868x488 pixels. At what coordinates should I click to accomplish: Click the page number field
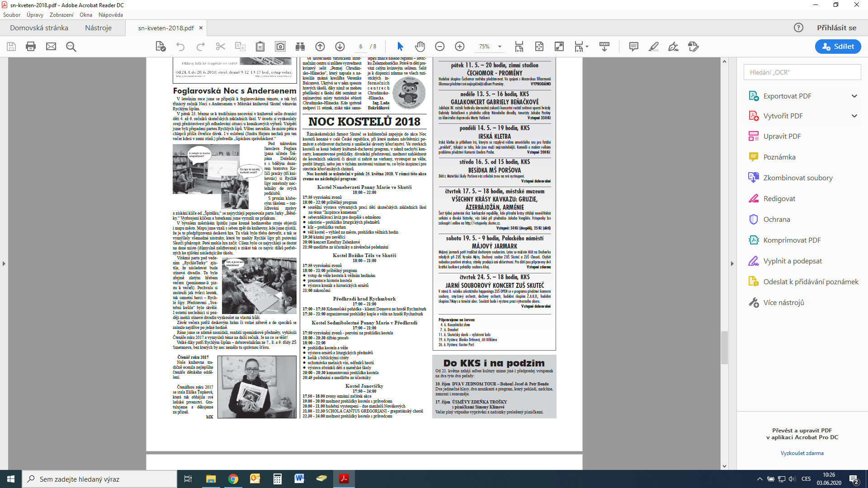click(360, 47)
